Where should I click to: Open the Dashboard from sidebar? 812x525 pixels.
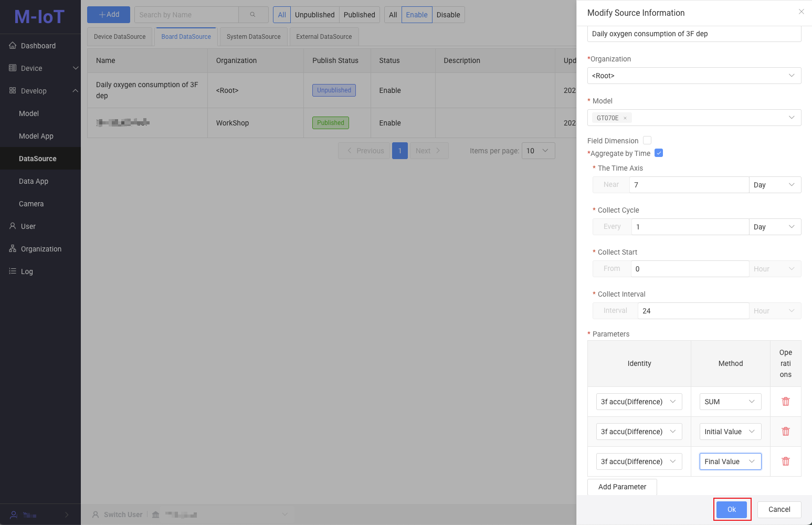(38, 46)
